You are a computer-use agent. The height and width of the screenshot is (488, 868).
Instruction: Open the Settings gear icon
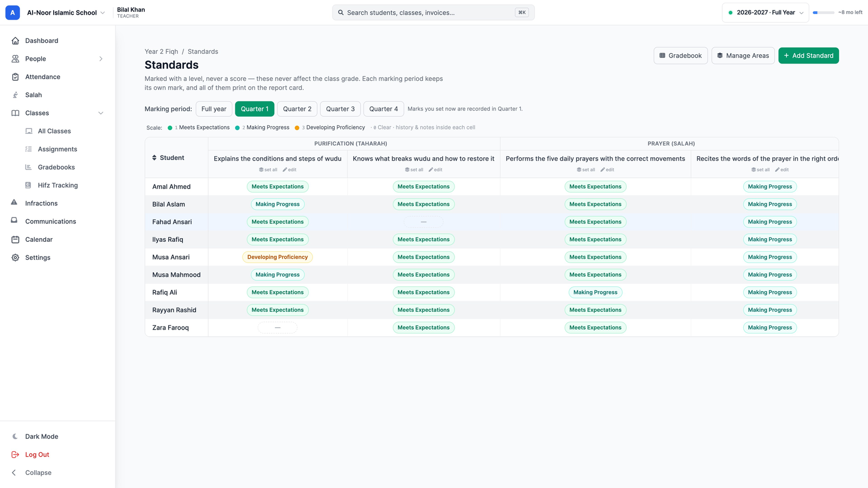(x=15, y=258)
